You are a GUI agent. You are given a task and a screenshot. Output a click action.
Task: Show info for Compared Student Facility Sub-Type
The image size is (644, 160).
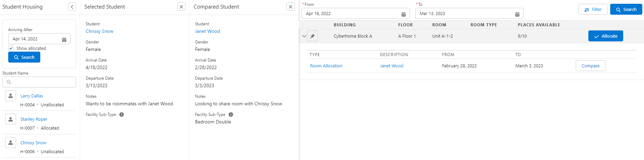tap(231, 115)
